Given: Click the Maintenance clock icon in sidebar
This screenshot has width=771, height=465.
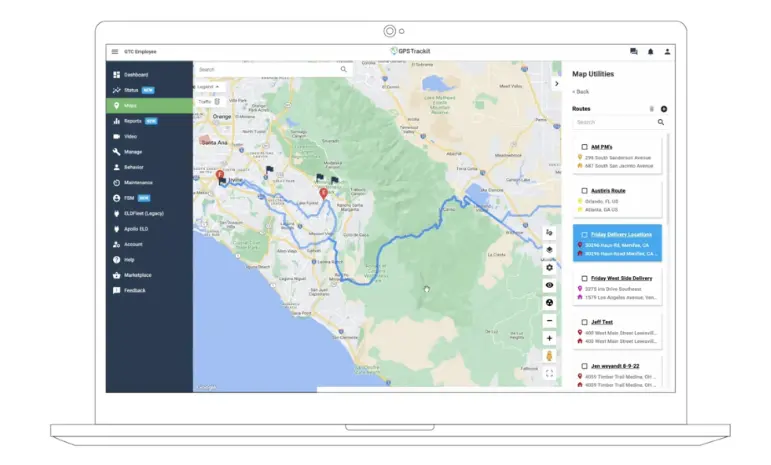Looking at the screenshot, I should pos(117,182).
